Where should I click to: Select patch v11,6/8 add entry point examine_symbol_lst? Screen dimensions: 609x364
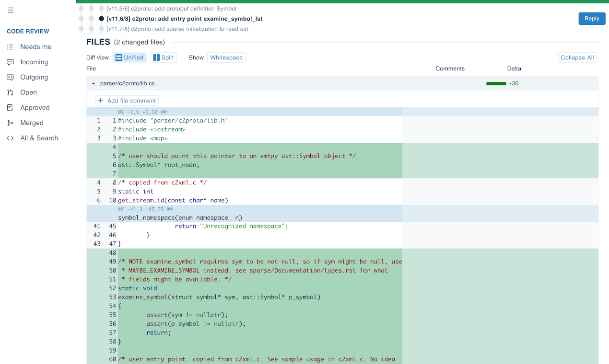(x=185, y=19)
